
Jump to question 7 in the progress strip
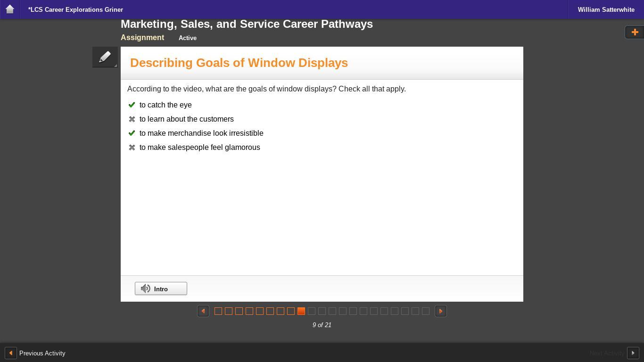coord(281,311)
